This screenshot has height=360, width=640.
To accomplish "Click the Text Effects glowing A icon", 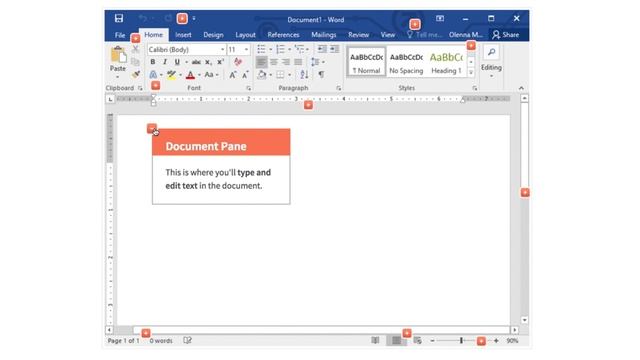I will [153, 75].
